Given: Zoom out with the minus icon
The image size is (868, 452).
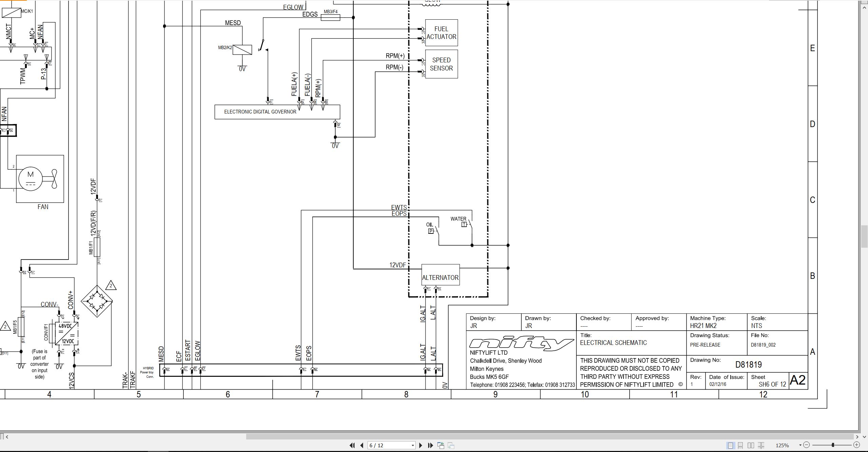Looking at the screenshot, I should click(x=807, y=445).
